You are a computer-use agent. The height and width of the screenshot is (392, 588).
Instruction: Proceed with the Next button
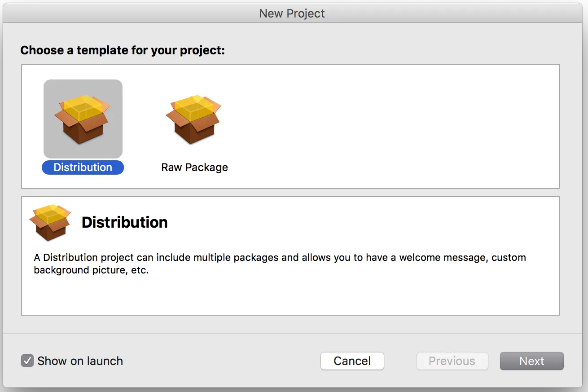pos(531,361)
